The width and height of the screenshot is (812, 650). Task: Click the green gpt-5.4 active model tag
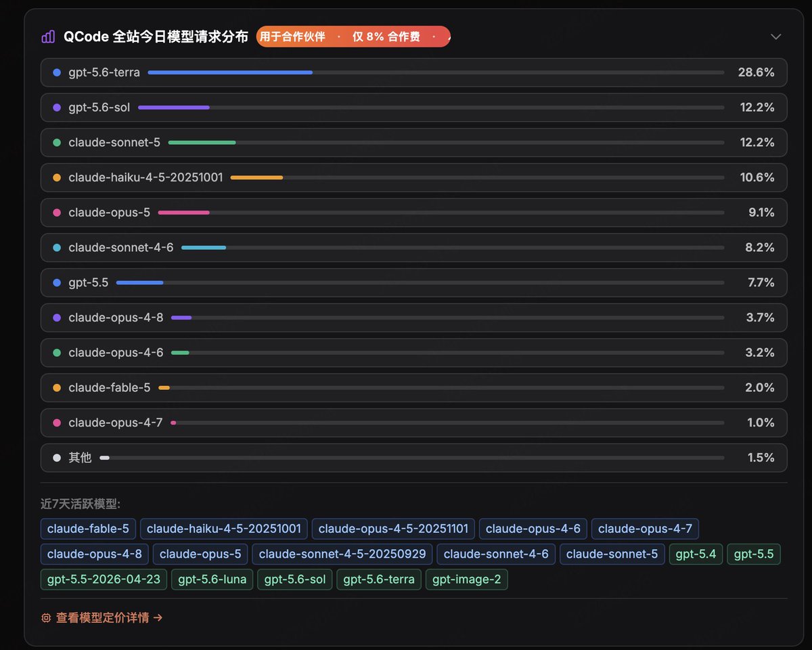tap(696, 554)
